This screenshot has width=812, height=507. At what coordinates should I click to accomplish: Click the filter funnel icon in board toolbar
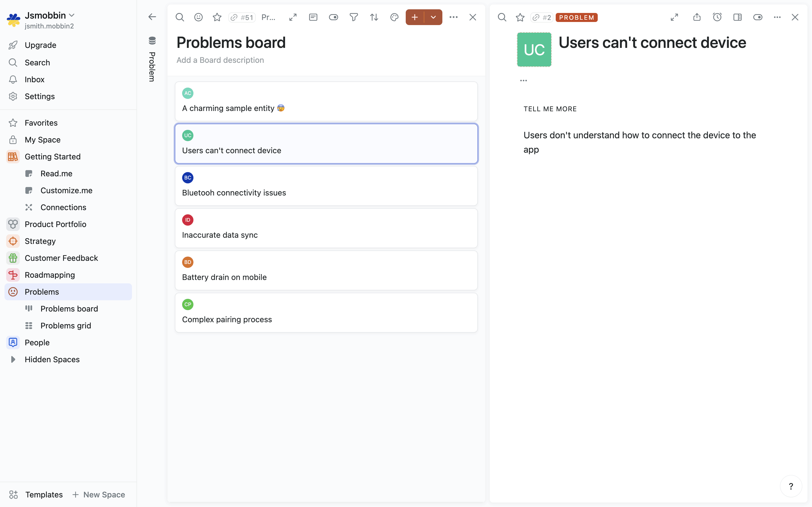point(354,17)
